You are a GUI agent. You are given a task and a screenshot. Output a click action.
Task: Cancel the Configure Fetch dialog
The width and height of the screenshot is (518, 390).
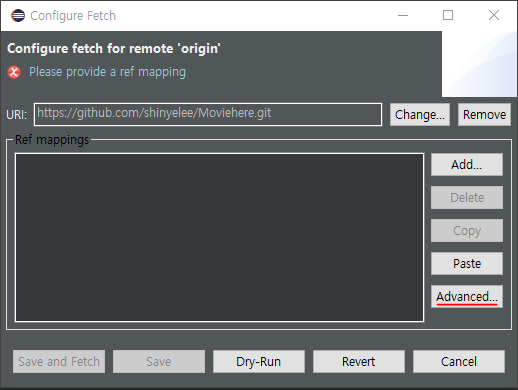(459, 361)
